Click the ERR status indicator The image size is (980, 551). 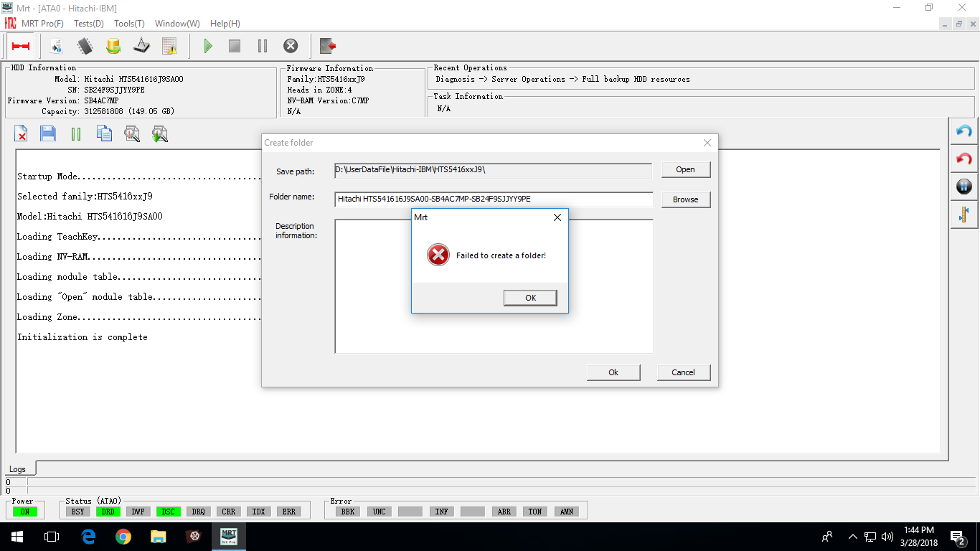(288, 512)
